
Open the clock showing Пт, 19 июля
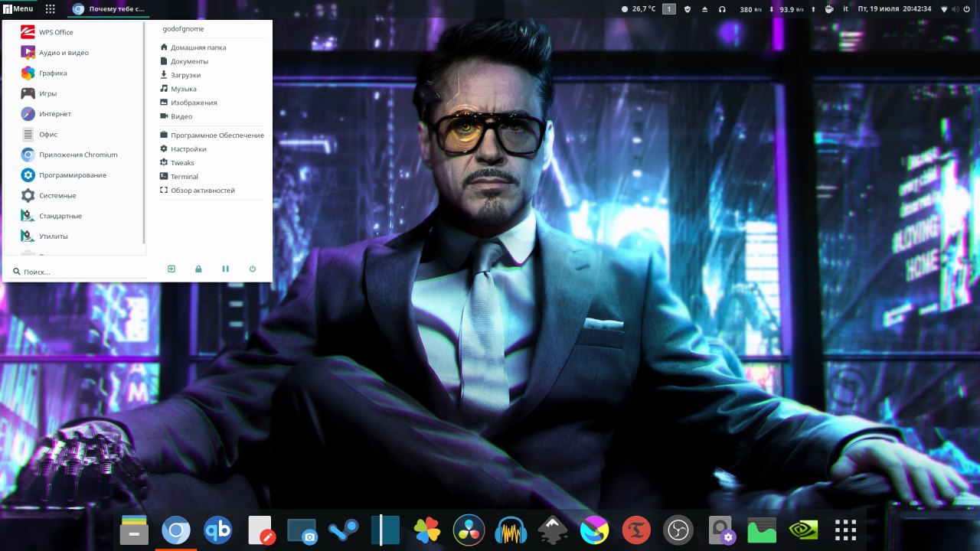894,8
